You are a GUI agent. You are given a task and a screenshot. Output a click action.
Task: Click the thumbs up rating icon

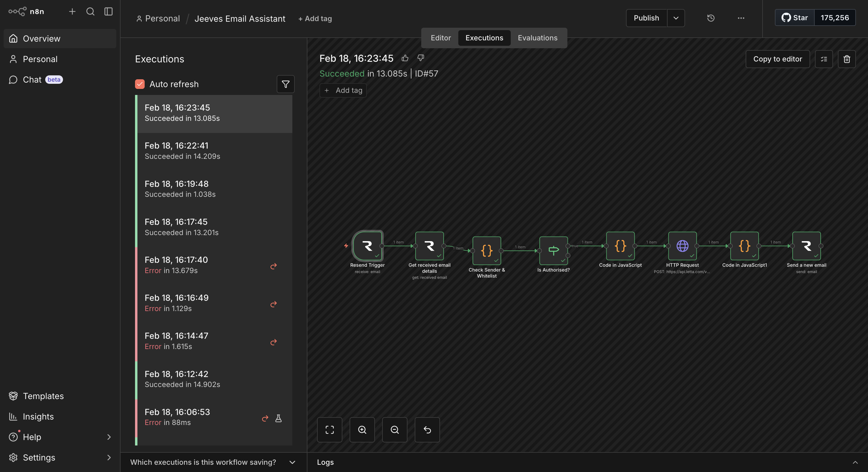coord(405,58)
